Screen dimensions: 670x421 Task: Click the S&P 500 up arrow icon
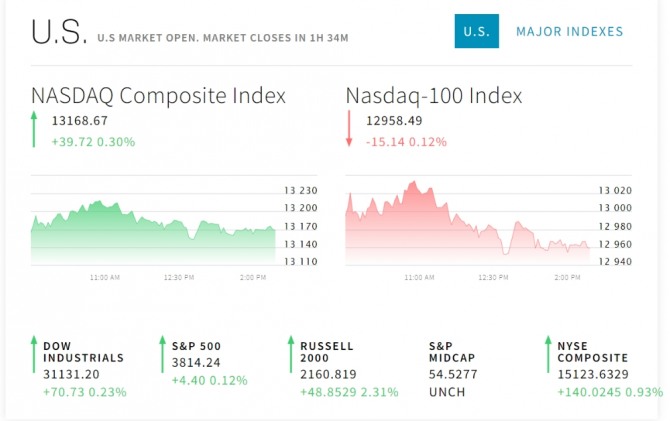(x=162, y=355)
